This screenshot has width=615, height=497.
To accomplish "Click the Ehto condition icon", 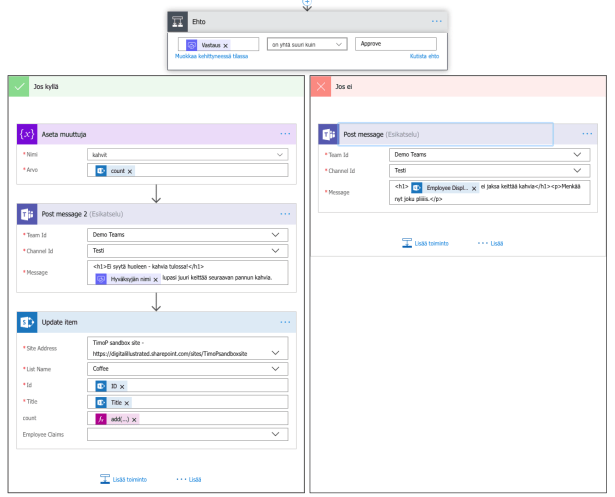I will [x=176, y=21].
